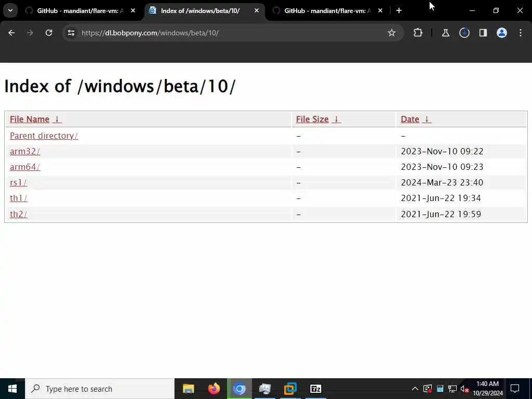The width and height of the screenshot is (532, 399).
Task: Open the th1/ folder
Action: click(18, 198)
